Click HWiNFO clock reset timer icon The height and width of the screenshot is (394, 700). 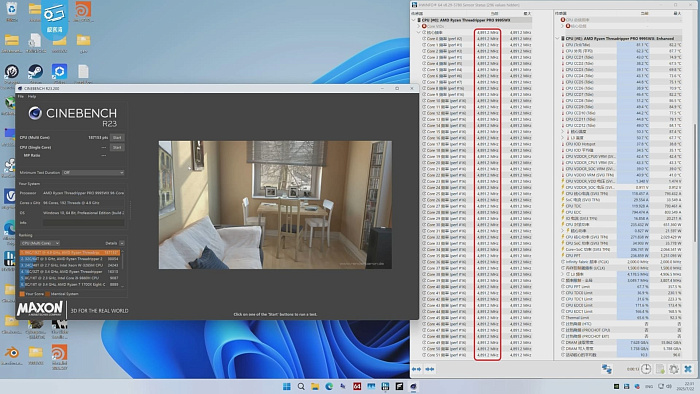(646, 369)
